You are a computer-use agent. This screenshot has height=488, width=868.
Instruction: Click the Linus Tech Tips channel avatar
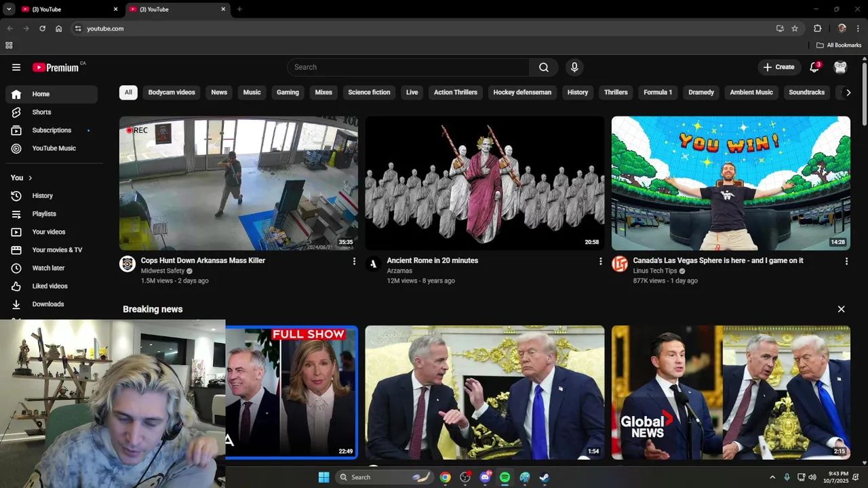pos(620,264)
